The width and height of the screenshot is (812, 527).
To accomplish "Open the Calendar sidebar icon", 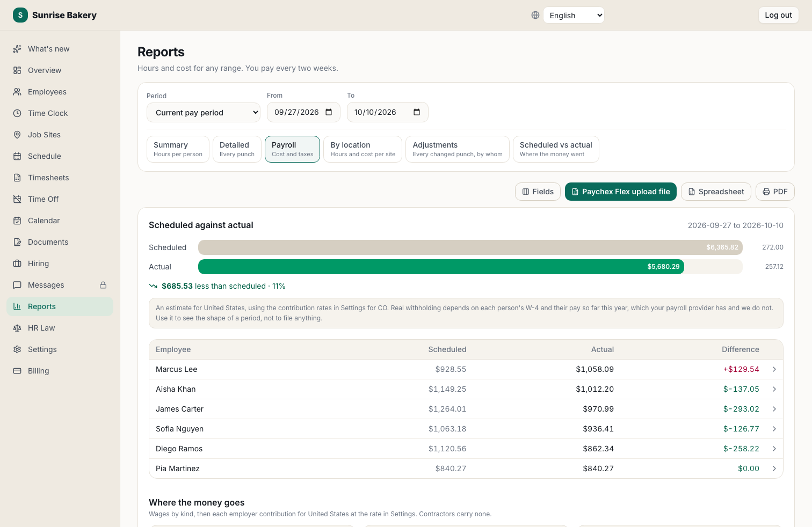I will [x=17, y=221].
